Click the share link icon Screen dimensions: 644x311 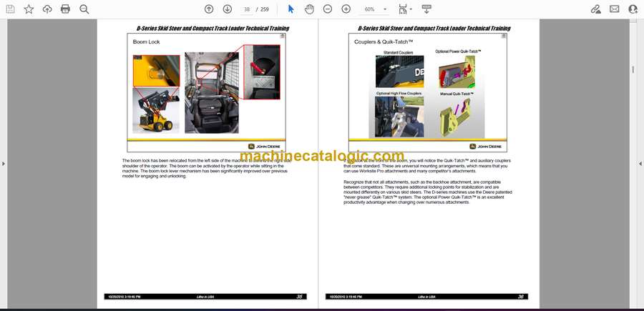click(595, 9)
